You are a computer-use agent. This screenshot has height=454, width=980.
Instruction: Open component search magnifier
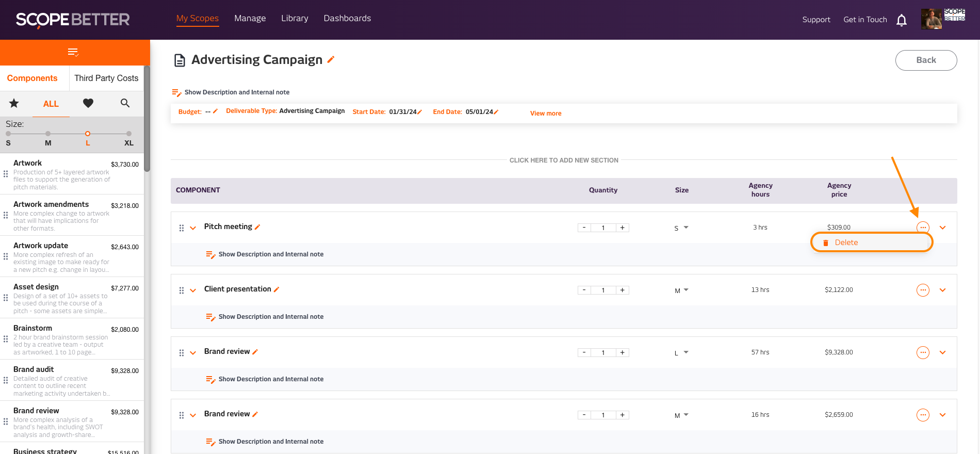click(125, 103)
